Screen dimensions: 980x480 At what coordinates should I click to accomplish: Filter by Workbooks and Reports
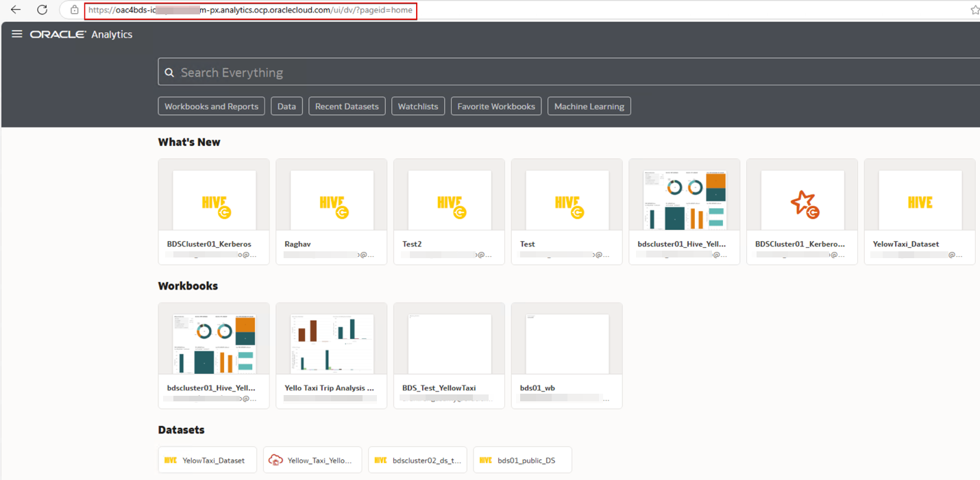[211, 106]
